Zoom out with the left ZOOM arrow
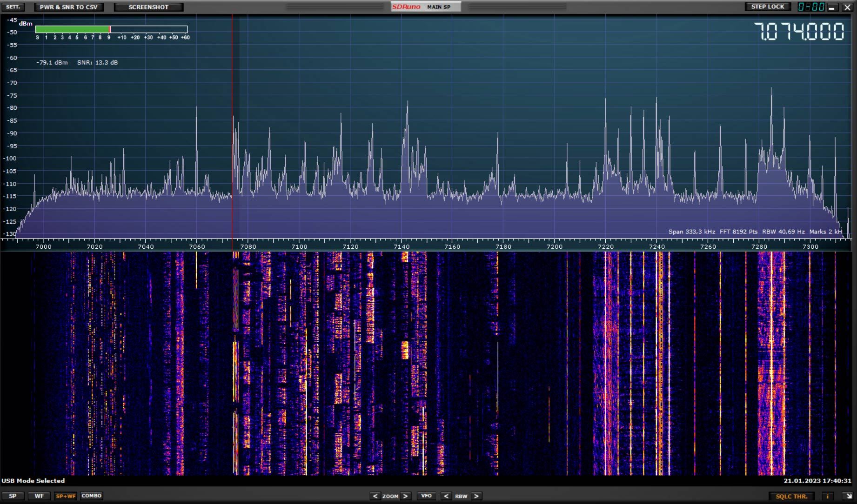Viewport: 857px width, 504px height. pyautogui.click(x=375, y=496)
